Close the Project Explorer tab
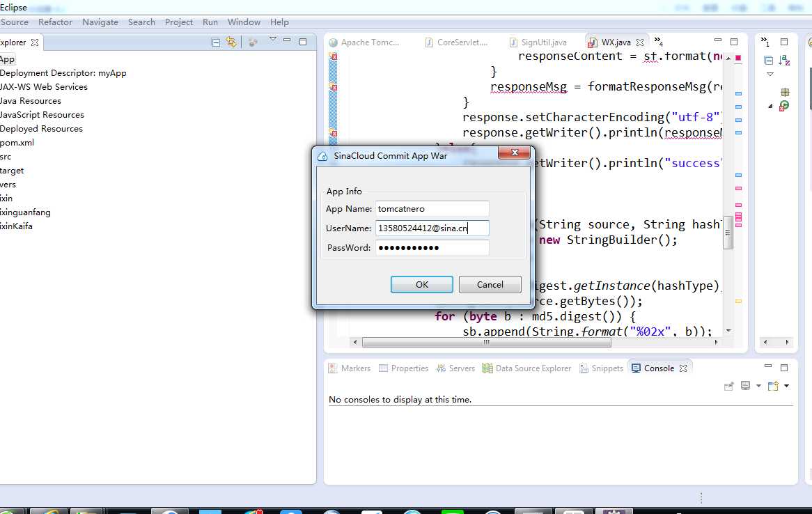This screenshot has height=514, width=812. tap(35, 42)
